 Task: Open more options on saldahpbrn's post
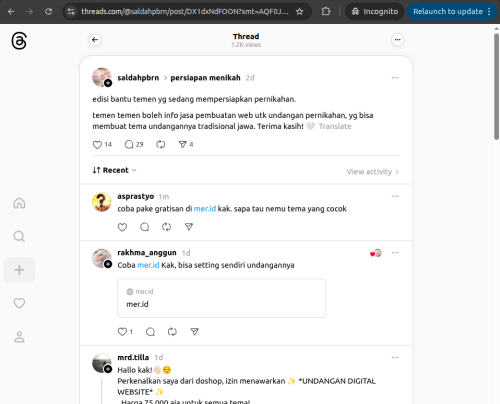point(395,78)
